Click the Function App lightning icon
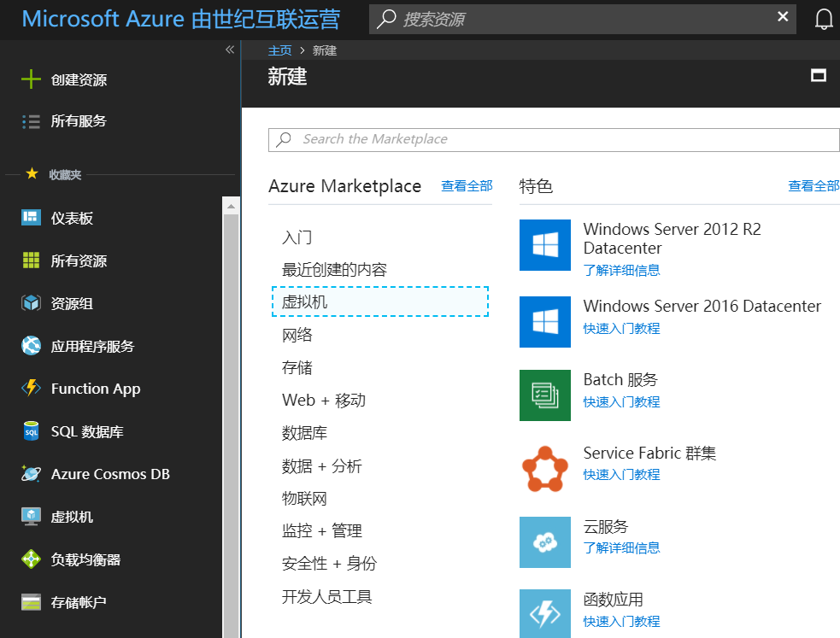 (31, 388)
